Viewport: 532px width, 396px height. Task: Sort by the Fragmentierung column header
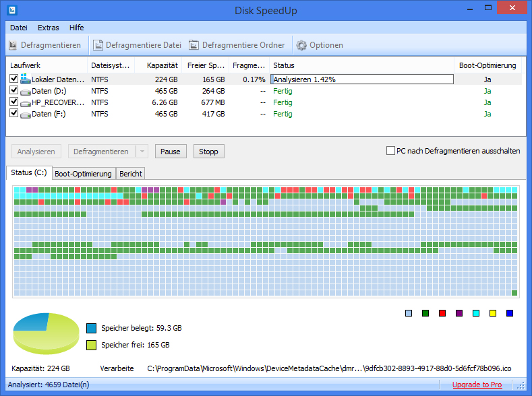pos(249,65)
